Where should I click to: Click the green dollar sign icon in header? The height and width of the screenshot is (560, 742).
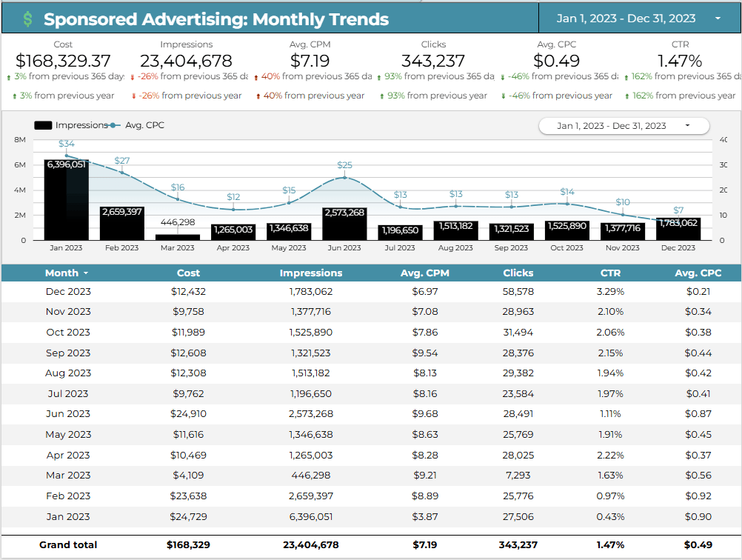click(28, 19)
